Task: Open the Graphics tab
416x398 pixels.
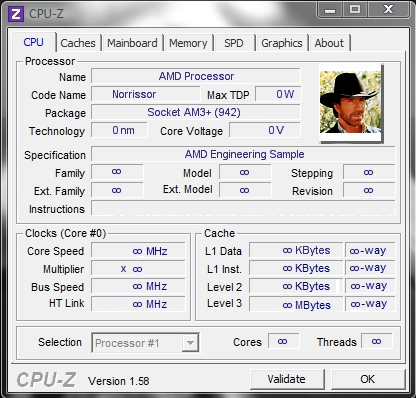Action: coord(282,43)
